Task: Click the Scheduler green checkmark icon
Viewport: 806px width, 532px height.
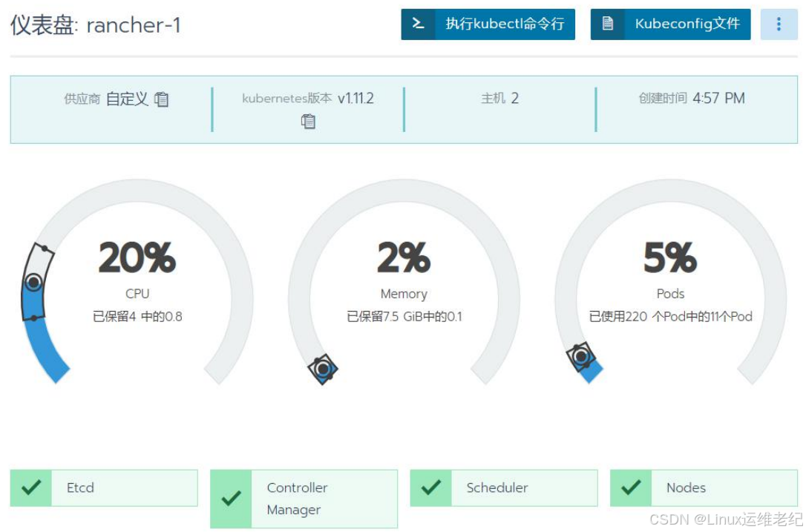Action: [x=430, y=487]
